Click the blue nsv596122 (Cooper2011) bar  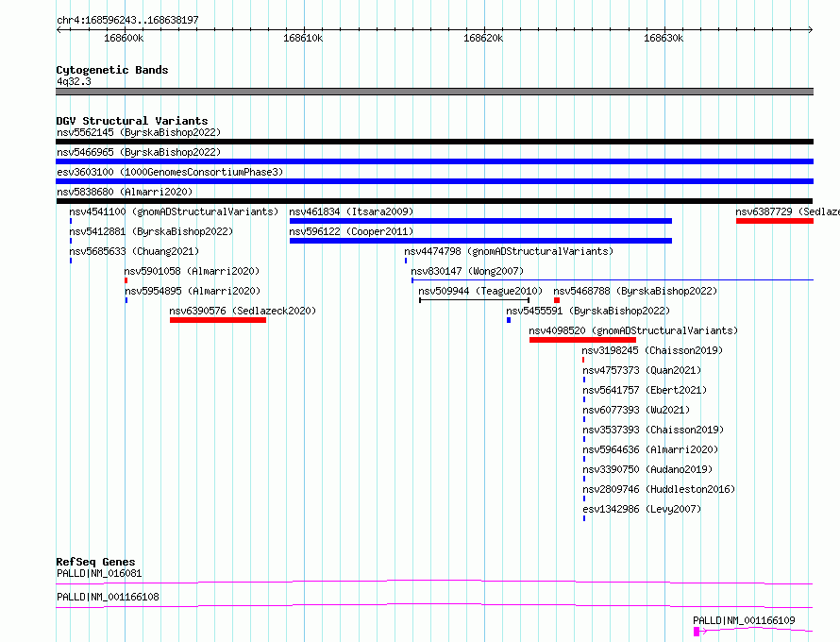480,241
